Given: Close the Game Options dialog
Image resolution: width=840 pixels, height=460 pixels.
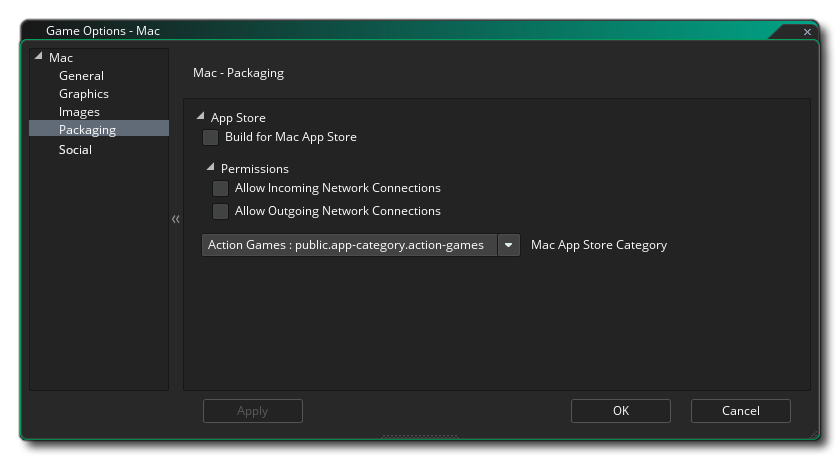Looking at the screenshot, I should tap(807, 32).
